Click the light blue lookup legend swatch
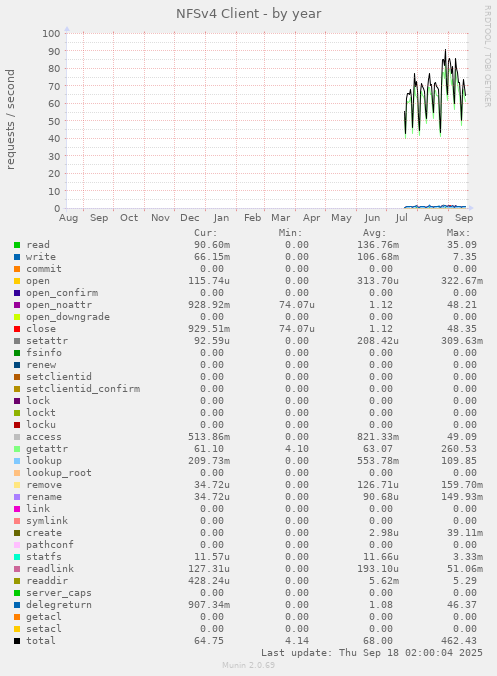 17,461
